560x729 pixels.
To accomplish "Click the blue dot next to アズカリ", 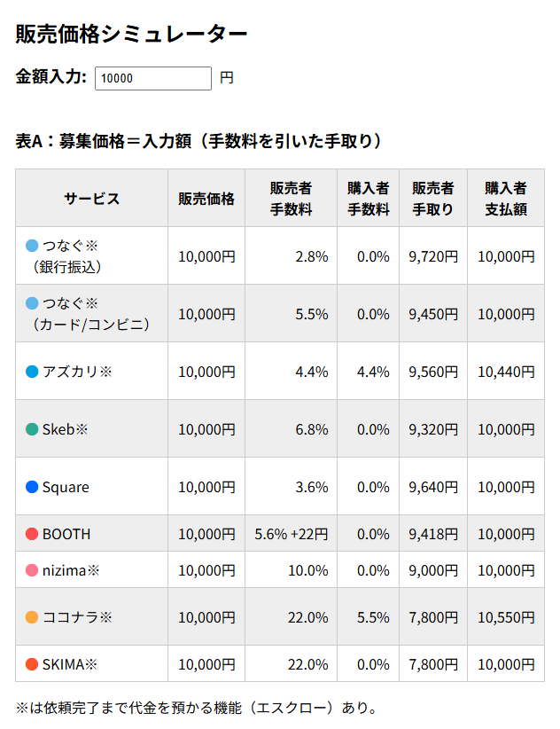I will pos(32,372).
